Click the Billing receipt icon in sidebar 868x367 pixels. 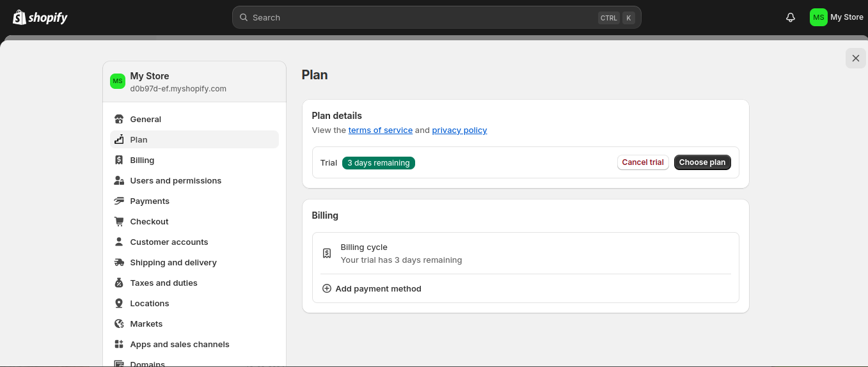119,160
